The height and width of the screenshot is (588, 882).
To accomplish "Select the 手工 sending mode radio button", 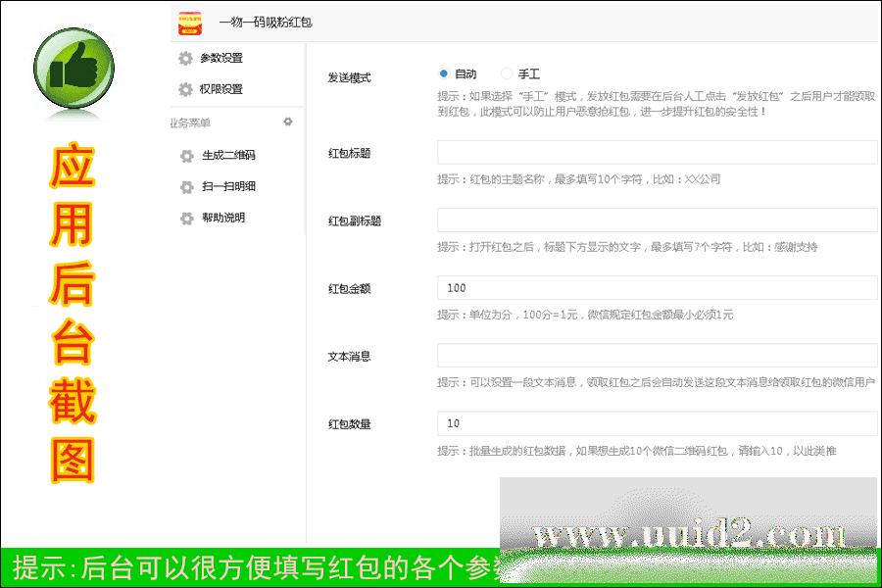I will pos(507,73).
